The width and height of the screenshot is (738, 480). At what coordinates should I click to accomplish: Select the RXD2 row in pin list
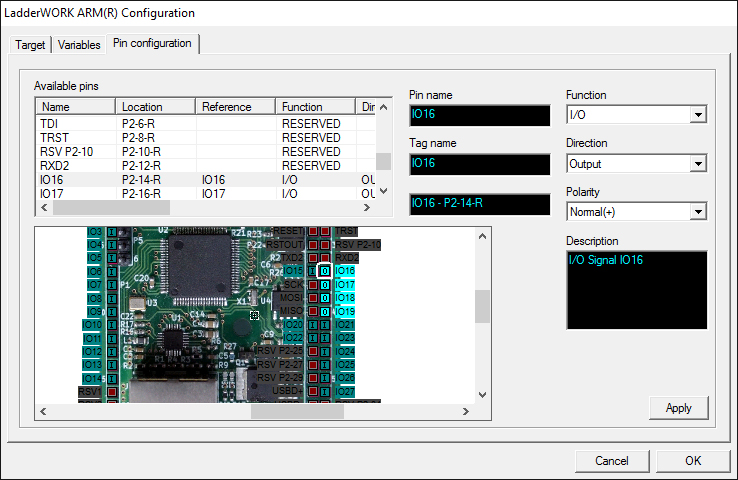coord(206,166)
